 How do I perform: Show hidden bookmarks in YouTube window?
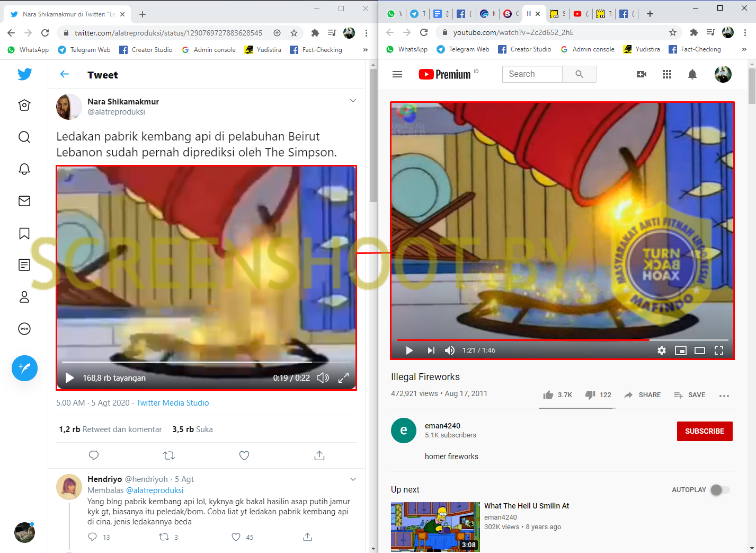coord(744,49)
